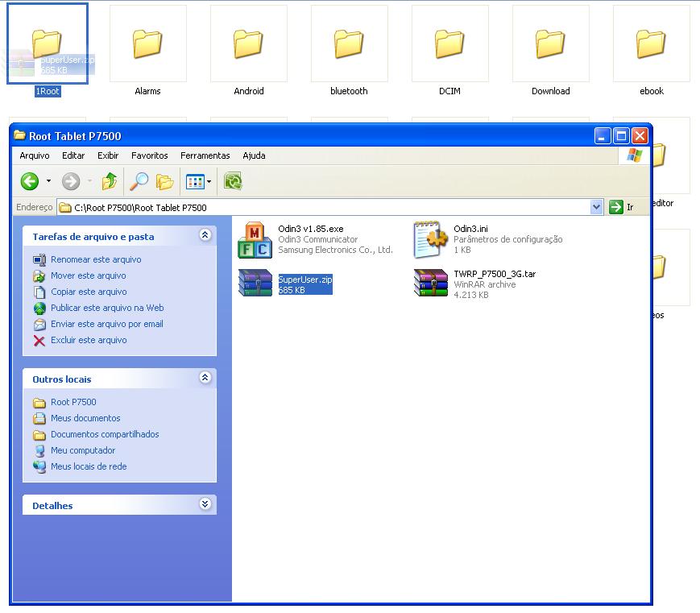The image size is (700, 613).
Task: Open the Ferramentas menu
Action: click(x=205, y=155)
